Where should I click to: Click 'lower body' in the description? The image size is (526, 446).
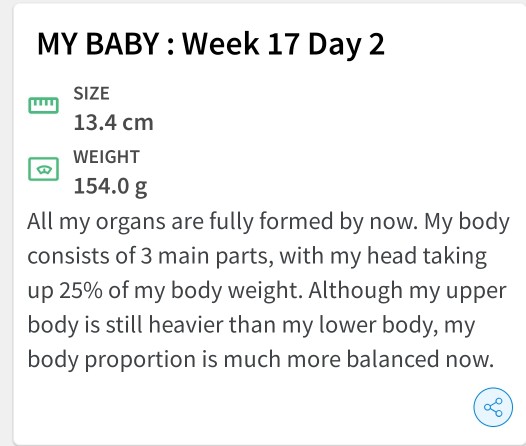pos(378,325)
